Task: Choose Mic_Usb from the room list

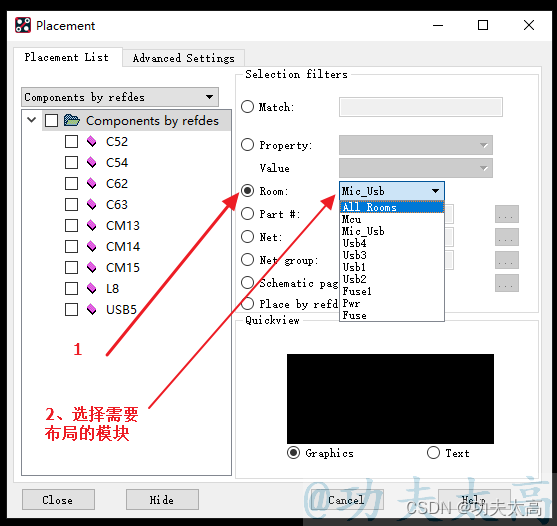Action: (392, 231)
